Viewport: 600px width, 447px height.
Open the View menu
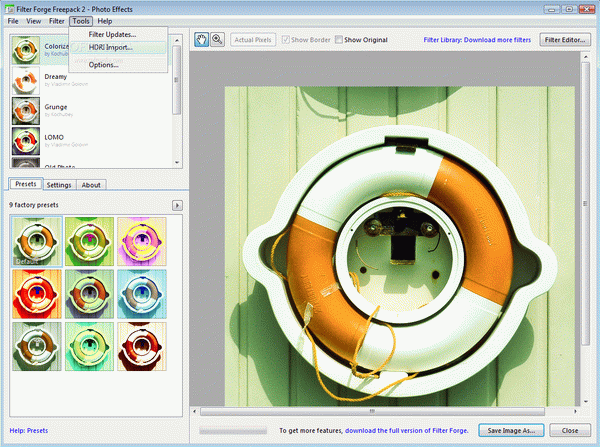click(34, 21)
